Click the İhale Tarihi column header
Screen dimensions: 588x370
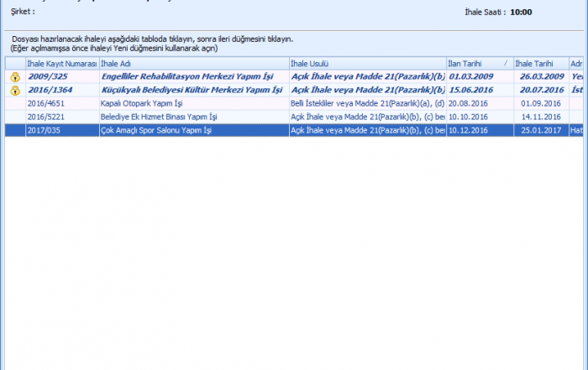[540, 63]
